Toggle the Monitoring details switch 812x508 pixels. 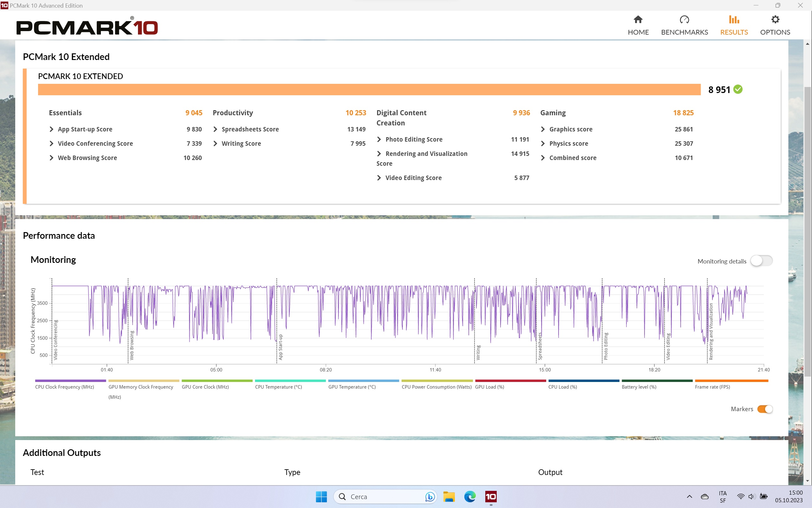(x=761, y=261)
